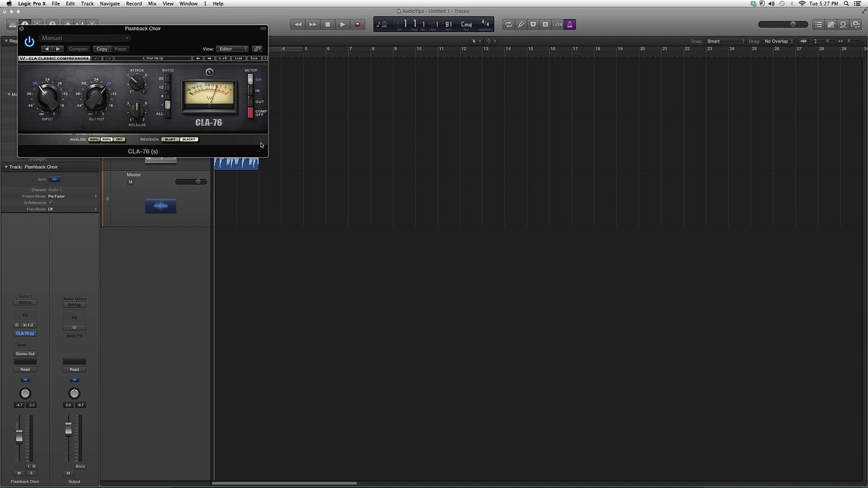Click the rewind transport button

(x=298, y=24)
